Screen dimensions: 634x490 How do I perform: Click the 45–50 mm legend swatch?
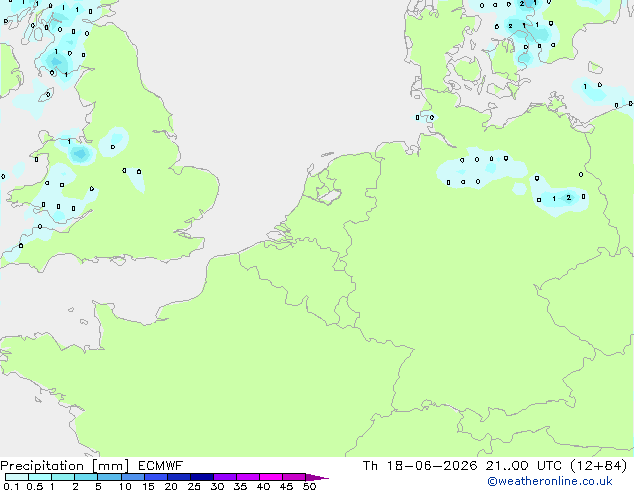click(294, 477)
